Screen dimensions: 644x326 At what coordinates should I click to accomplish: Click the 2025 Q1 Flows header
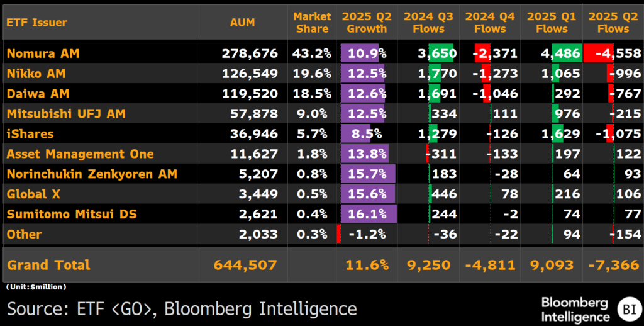click(552, 23)
